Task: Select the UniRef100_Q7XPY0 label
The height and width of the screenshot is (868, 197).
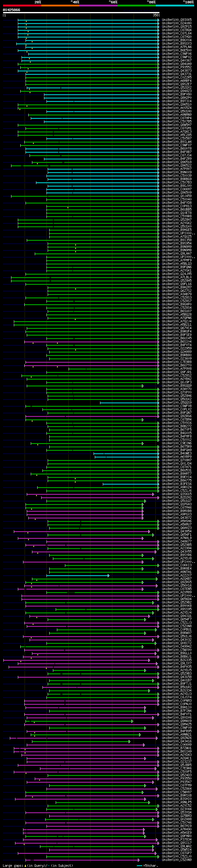Action: pos(177,393)
